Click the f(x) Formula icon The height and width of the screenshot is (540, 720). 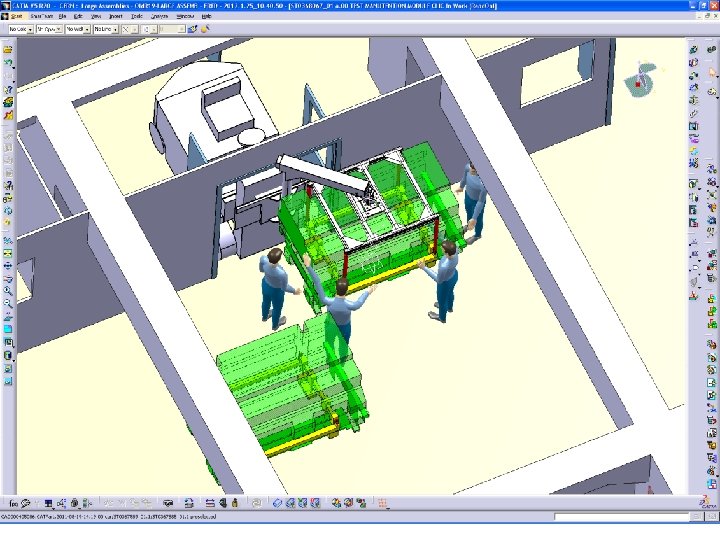click(13, 504)
